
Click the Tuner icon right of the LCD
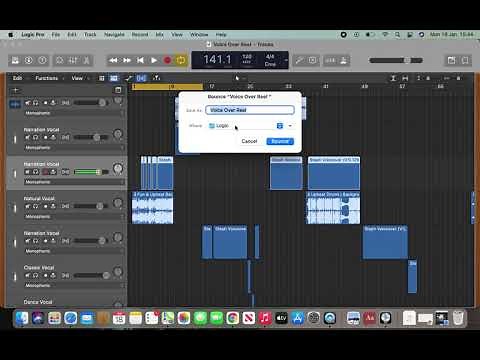click(299, 60)
